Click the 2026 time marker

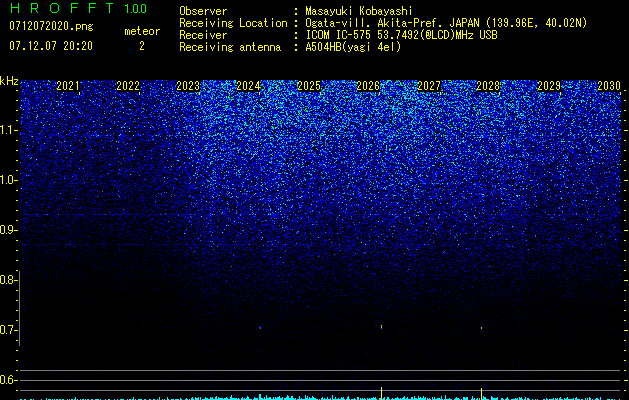coord(369,86)
